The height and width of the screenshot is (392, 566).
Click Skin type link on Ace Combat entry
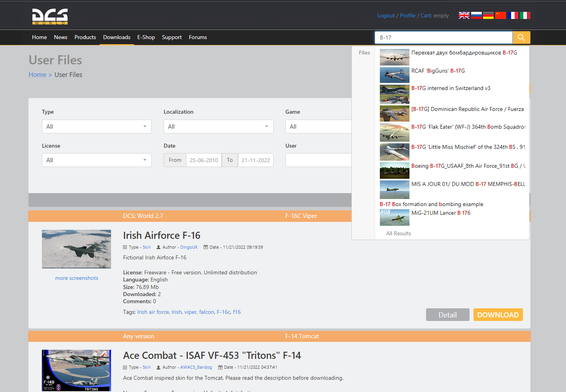click(x=147, y=368)
